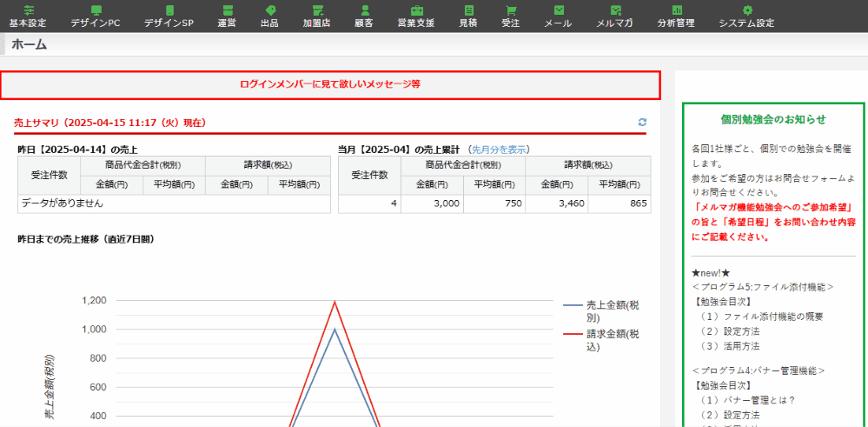Click the 個別勉強会のお知らせ heading
The width and height of the screenshot is (868, 427).
point(773,119)
